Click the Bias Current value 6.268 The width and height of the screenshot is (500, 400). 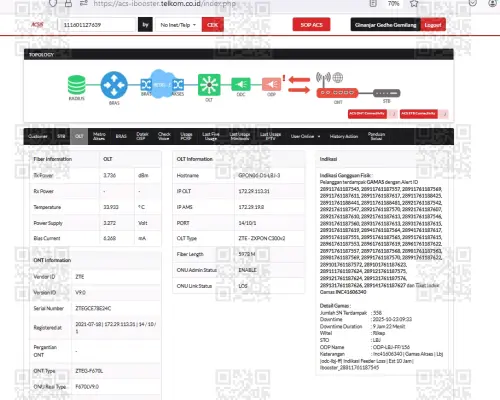pyautogui.click(x=109, y=238)
